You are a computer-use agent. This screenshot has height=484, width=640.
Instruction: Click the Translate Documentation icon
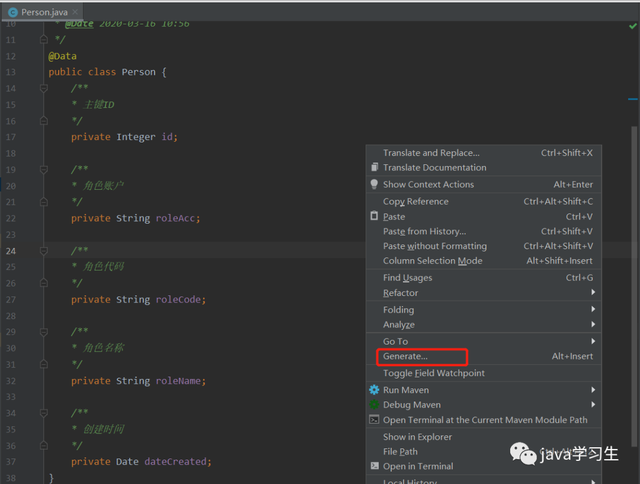click(x=374, y=167)
